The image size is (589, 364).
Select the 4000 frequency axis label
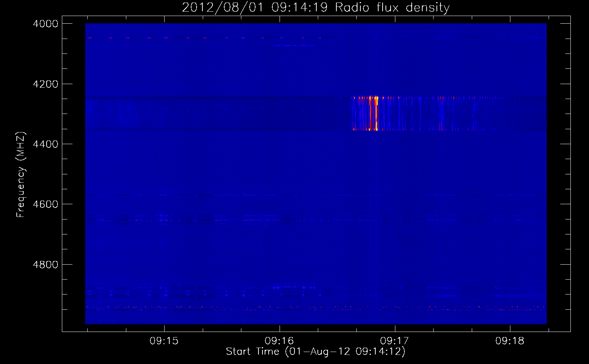point(46,24)
